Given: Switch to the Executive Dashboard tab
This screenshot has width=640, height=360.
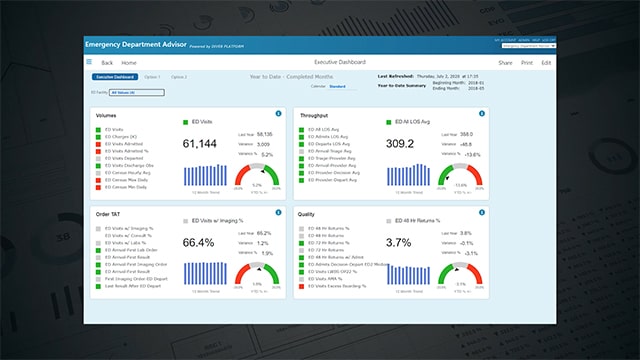Looking at the screenshot, I should [x=115, y=77].
